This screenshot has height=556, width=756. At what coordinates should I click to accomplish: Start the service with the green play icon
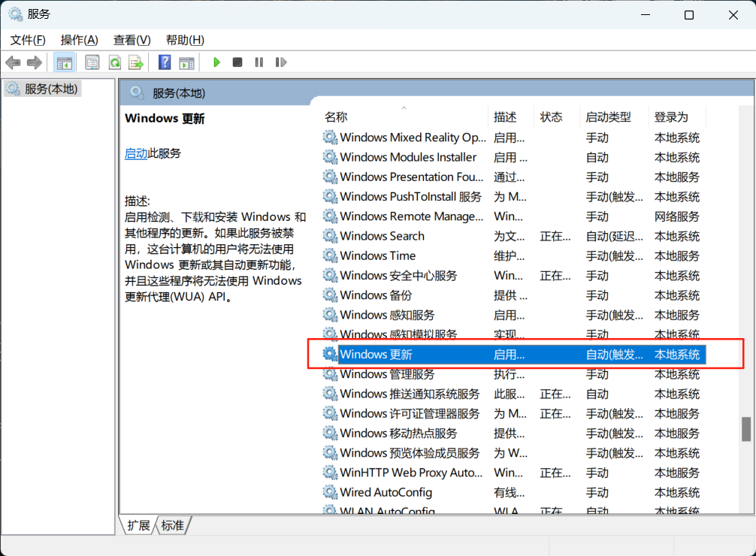(216, 62)
